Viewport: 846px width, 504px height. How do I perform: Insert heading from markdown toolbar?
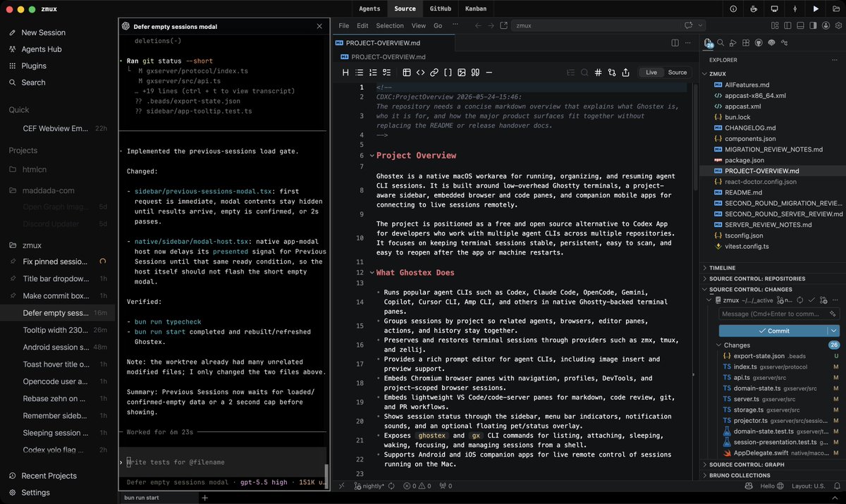pos(345,72)
